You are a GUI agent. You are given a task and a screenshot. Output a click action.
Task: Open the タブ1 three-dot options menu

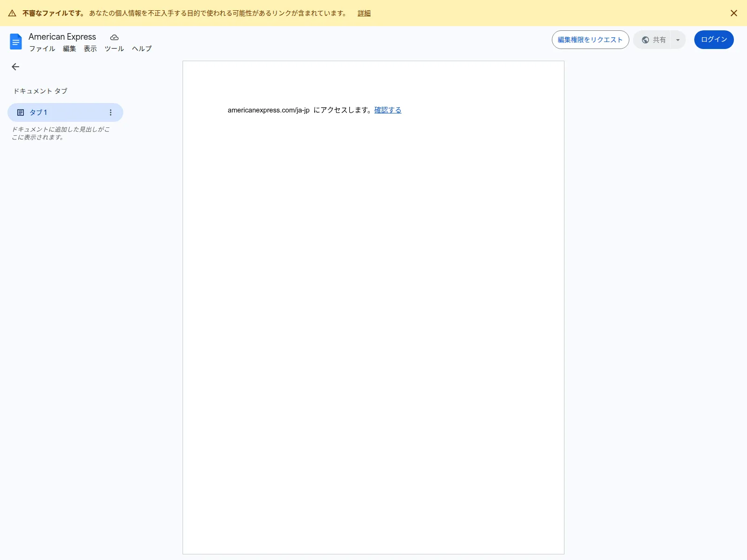tap(111, 112)
